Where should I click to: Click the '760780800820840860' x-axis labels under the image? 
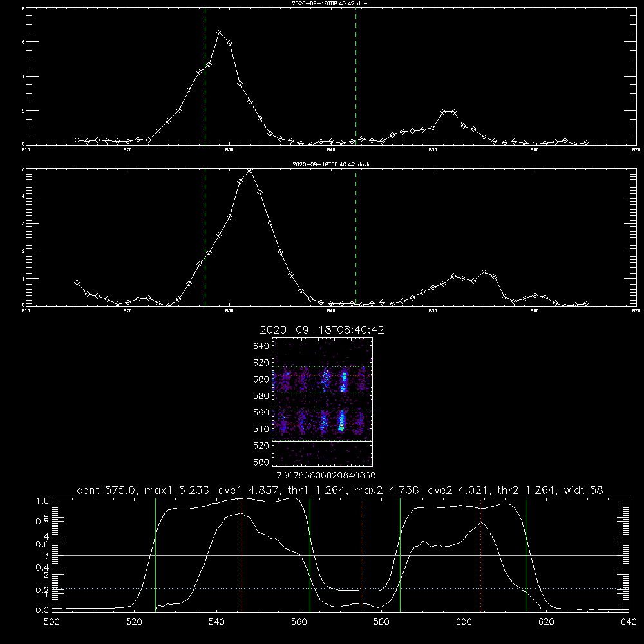(326, 475)
